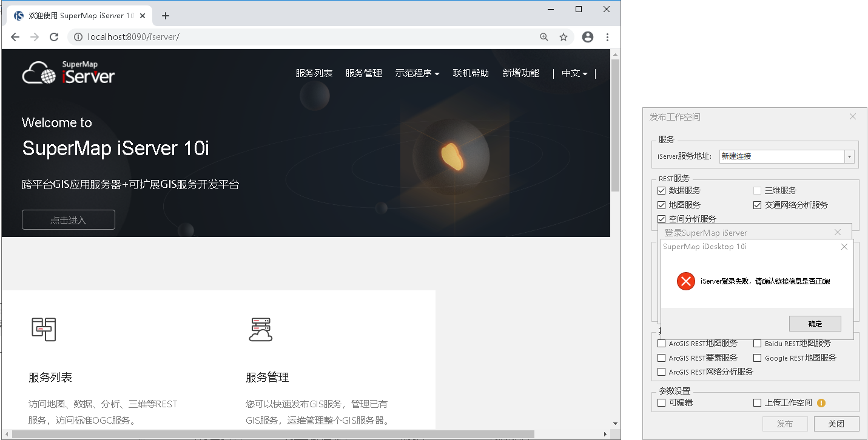Click the browser horizontal scrollbar thumb
This screenshot has width=868, height=440.
coord(273,434)
